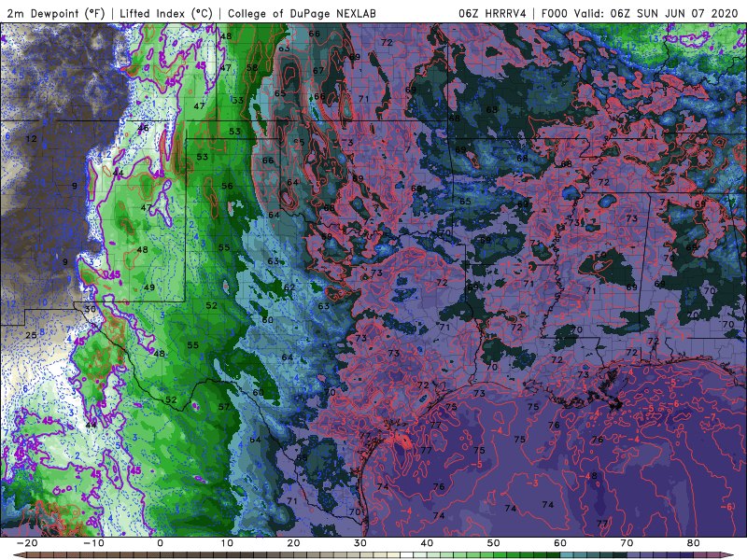Click the '56' dewpoint value on the map
Screen dimensions: 747x560
(227, 186)
